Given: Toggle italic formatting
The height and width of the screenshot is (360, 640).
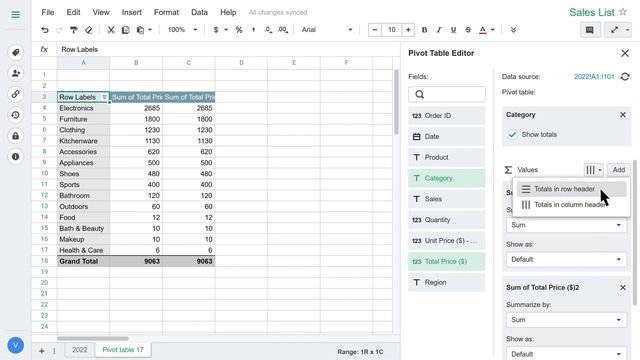Looking at the screenshot, I should coord(439,30).
